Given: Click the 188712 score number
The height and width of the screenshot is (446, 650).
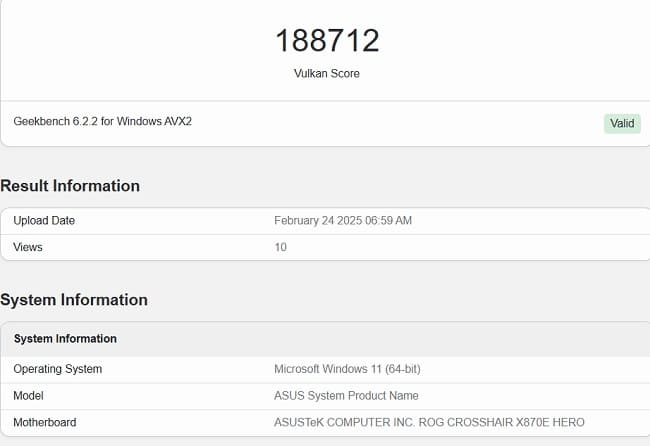Looking at the screenshot, I should click(327, 41).
